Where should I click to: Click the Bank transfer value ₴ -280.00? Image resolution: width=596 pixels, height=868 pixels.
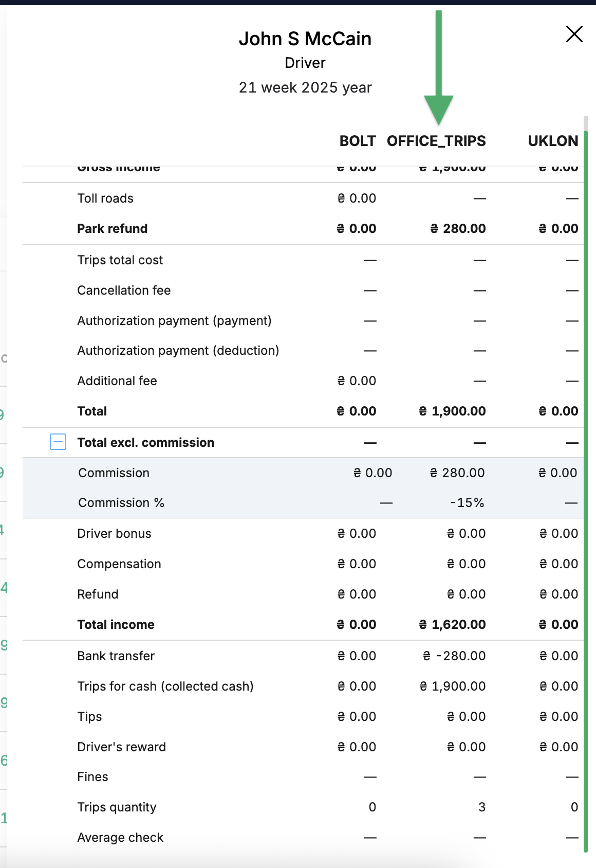pyautogui.click(x=454, y=656)
